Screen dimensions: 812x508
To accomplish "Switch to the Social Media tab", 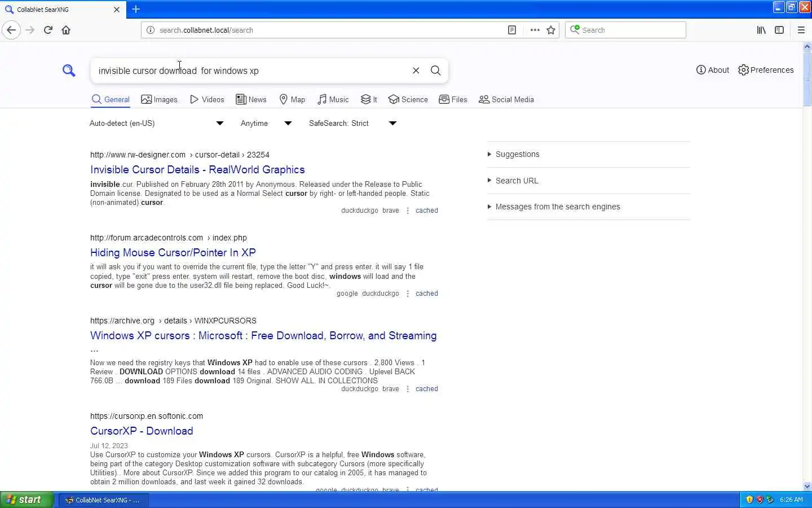I will click(x=506, y=99).
